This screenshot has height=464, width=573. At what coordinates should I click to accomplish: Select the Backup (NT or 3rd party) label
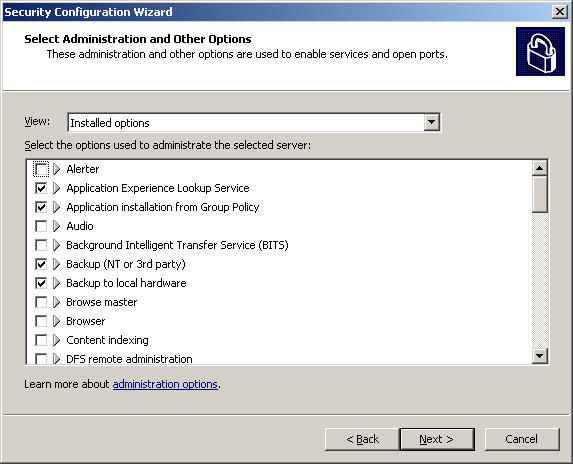(x=126, y=264)
